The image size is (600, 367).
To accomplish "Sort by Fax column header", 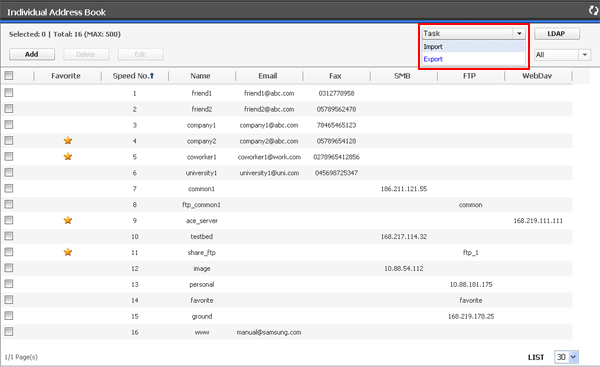I will 335,76.
